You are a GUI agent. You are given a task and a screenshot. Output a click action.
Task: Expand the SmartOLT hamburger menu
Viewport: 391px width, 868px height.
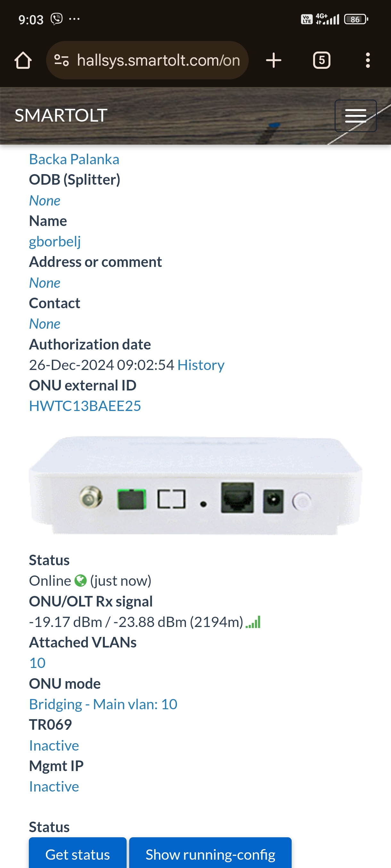tap(355, 116)
